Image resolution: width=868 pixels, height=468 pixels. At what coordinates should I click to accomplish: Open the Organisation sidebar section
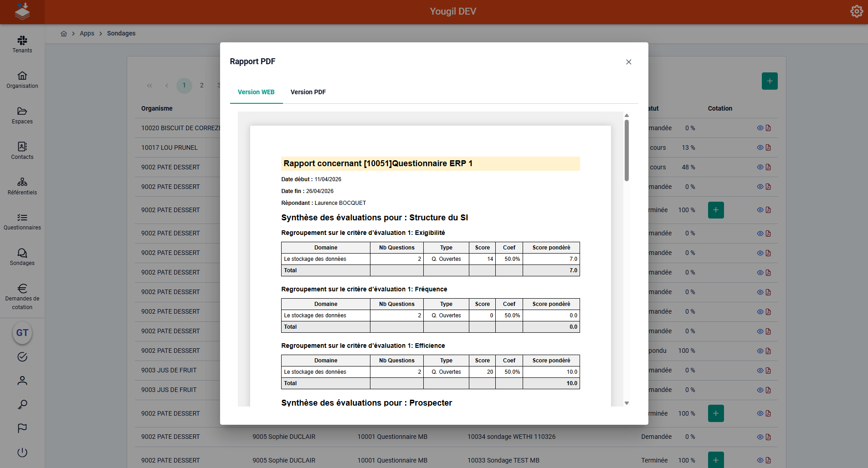22,80
